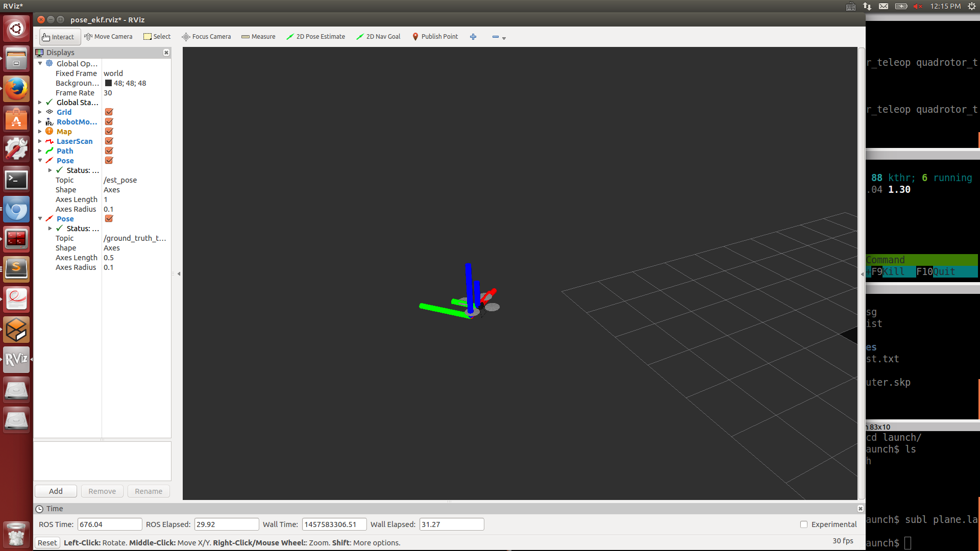Open the Trash from launcher
Screen dimensions: 980x551
(16, 535)
